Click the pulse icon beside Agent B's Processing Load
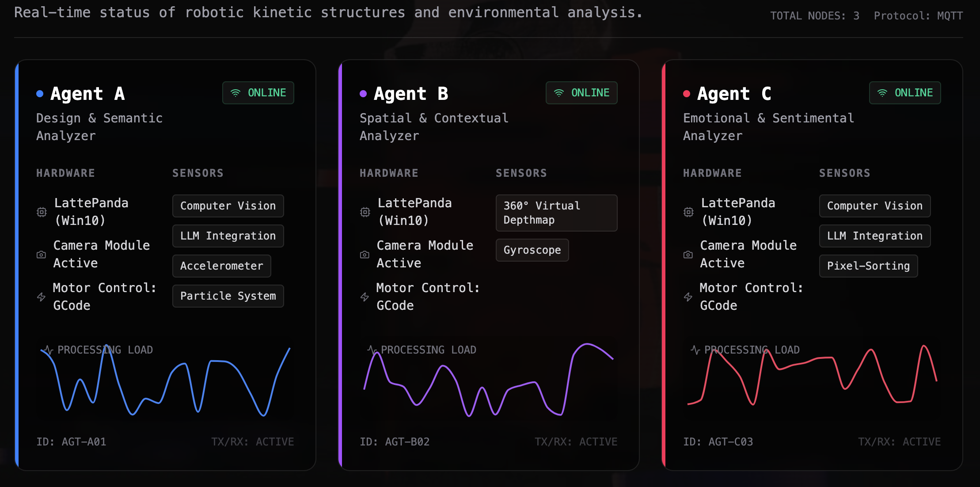Screen dimensions: 980x487 tap(372, 350)
